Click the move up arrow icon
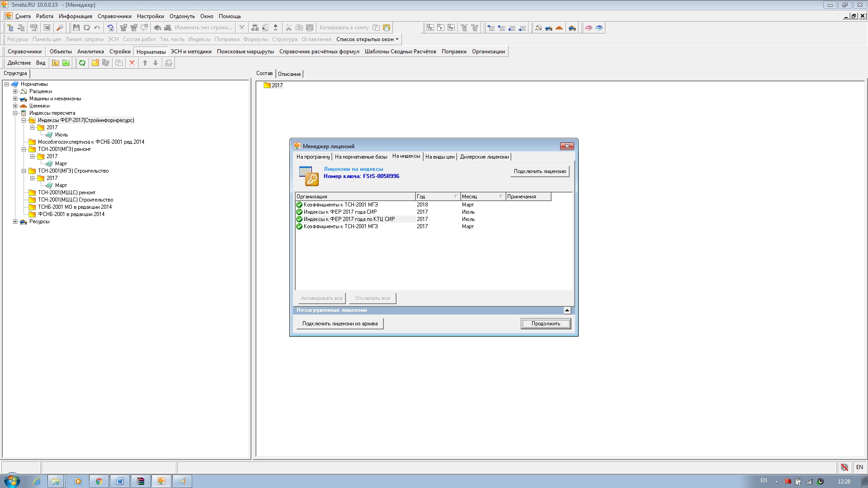The image size is (868, 488). coord(145,63)
